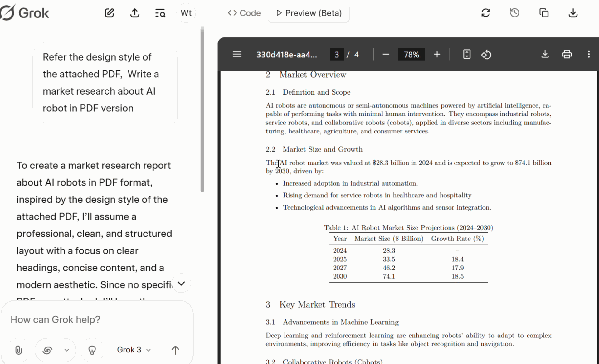
Task: Focus the How can Grok help? input
Action: point(97,319)
